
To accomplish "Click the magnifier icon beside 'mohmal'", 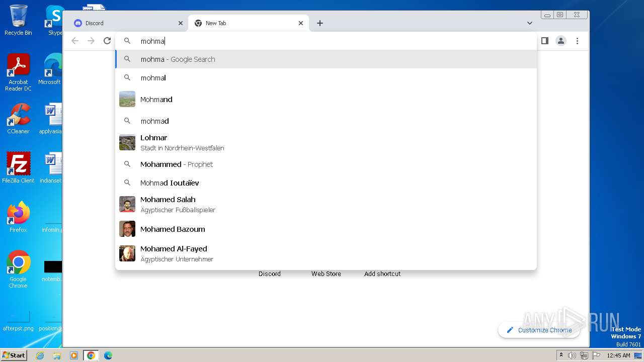I will 127,77.
